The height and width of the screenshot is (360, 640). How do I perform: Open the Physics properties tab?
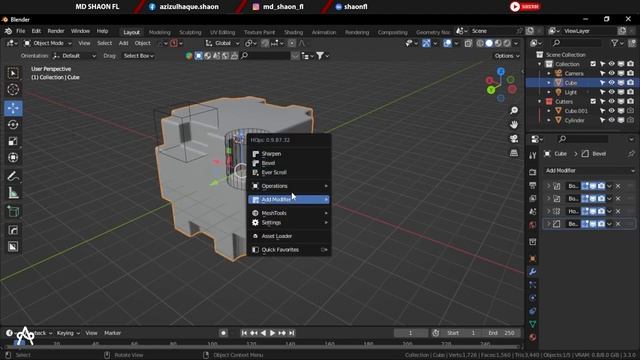532,298
